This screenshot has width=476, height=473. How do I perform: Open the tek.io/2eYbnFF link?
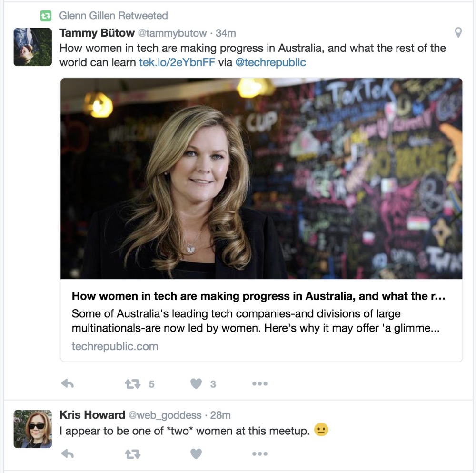click(x=177, y=62)
